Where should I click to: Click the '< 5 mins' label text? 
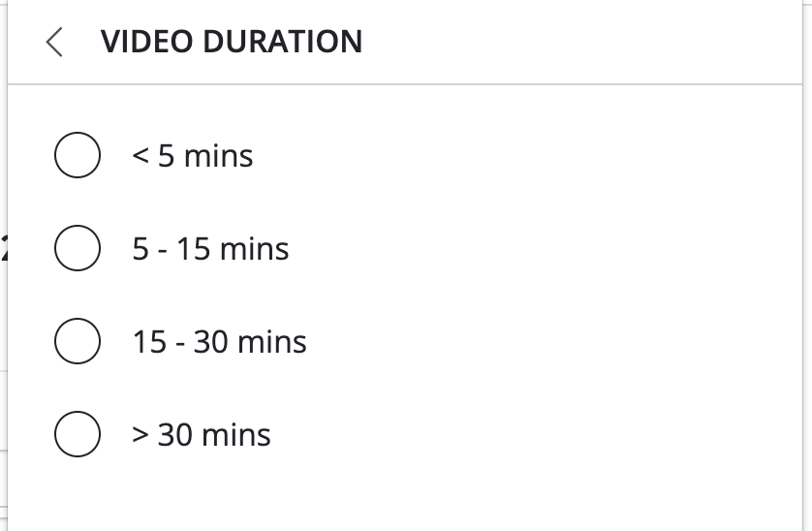[x=193, y=156]
